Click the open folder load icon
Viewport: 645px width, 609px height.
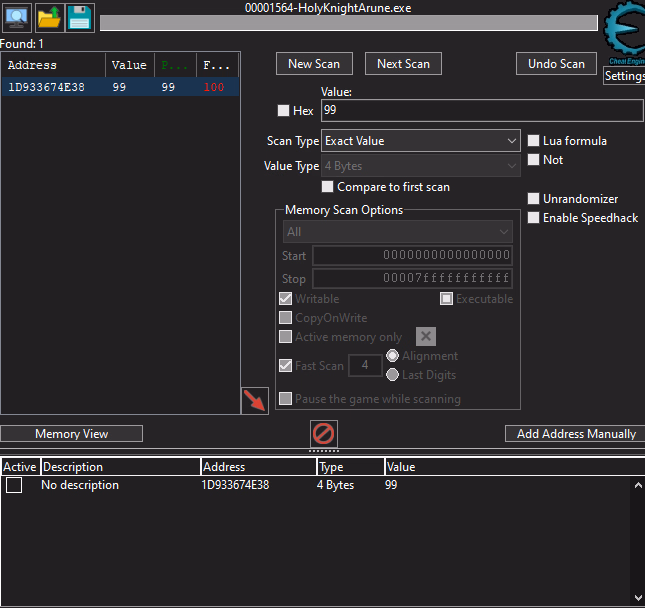[49, 18]
